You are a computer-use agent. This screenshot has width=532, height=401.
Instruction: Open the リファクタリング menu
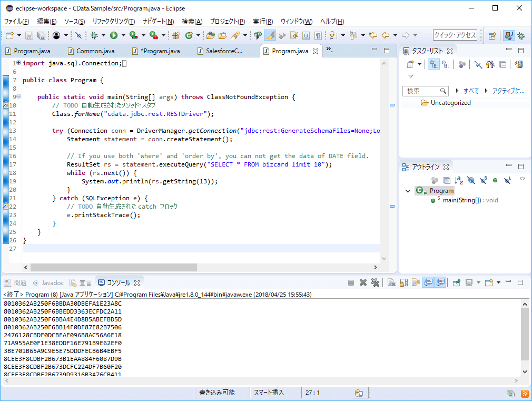(x=113, y=22)
